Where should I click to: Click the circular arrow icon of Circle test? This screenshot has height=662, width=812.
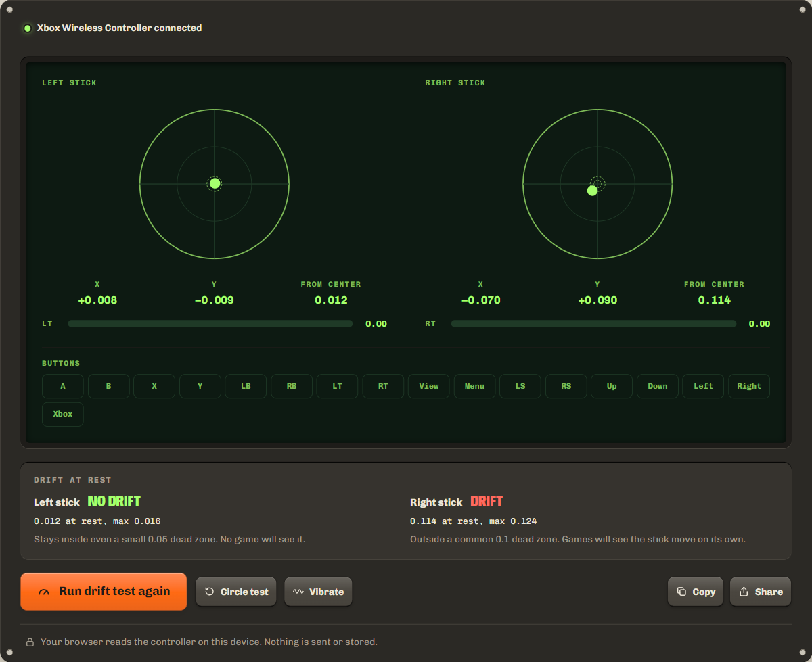210,592
